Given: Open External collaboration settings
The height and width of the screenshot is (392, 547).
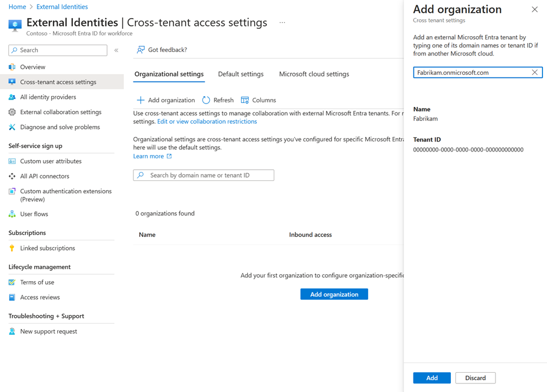Looking at the screenshot, I should pos(58,111).
